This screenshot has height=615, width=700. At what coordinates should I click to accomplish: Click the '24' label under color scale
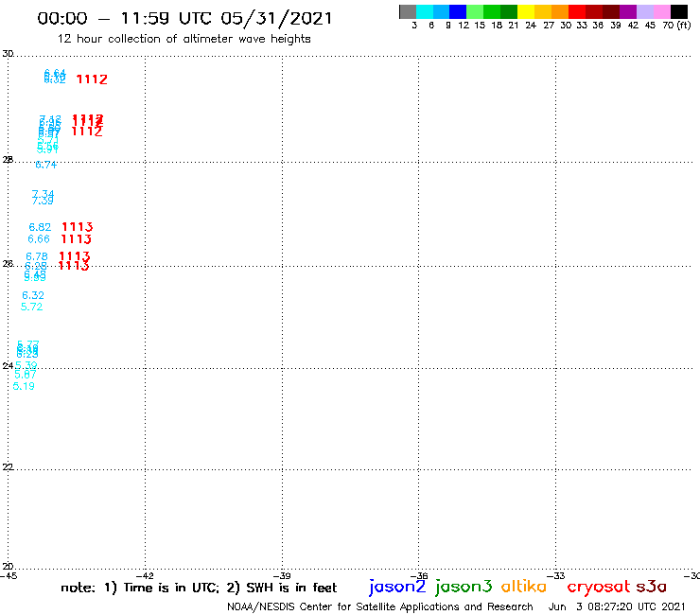(x=531, y=26)
